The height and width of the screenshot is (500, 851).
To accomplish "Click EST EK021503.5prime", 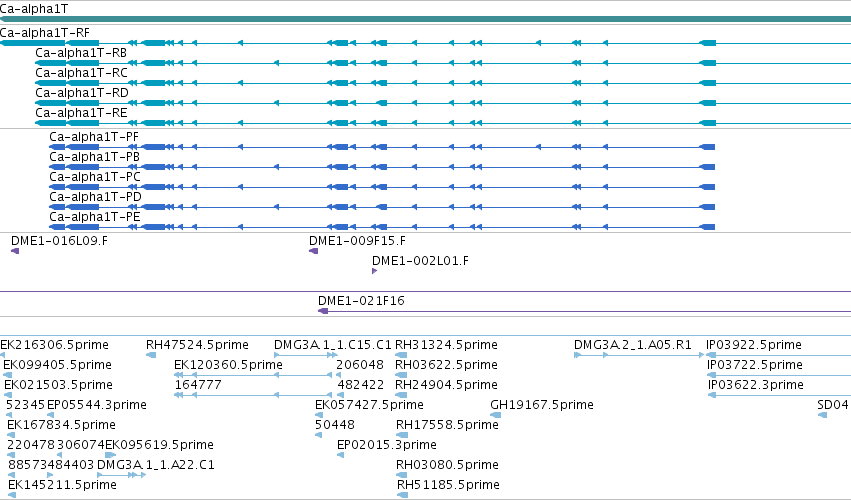I will [59, 385].
